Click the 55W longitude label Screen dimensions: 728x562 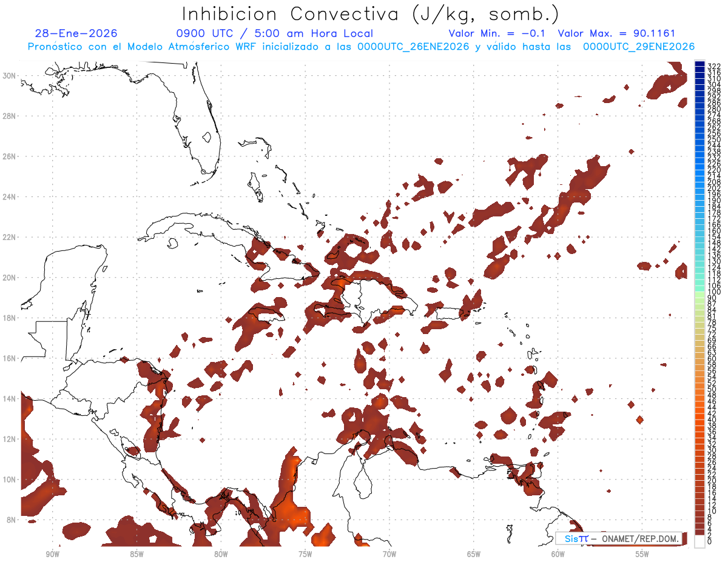click(x=642, y=554)
